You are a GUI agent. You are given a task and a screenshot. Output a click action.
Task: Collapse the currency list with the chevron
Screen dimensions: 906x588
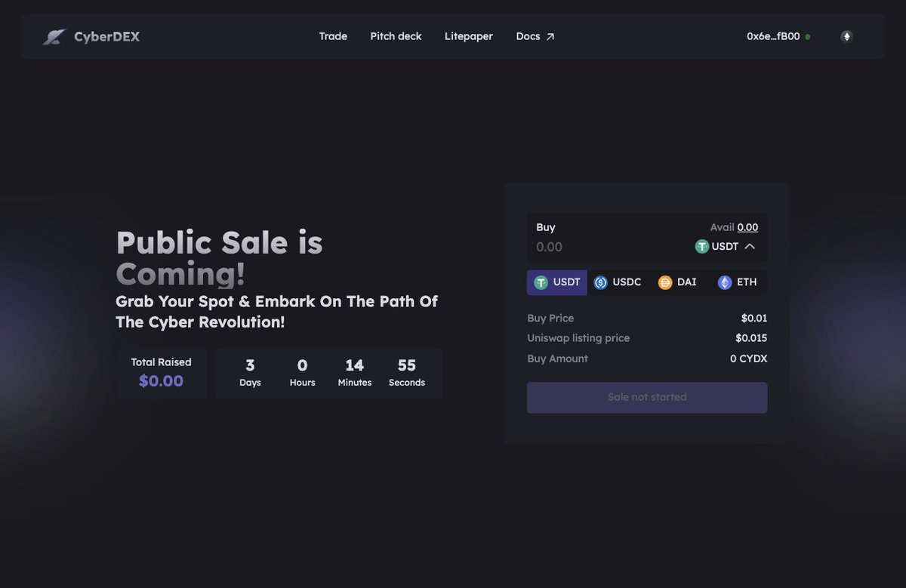750,246
